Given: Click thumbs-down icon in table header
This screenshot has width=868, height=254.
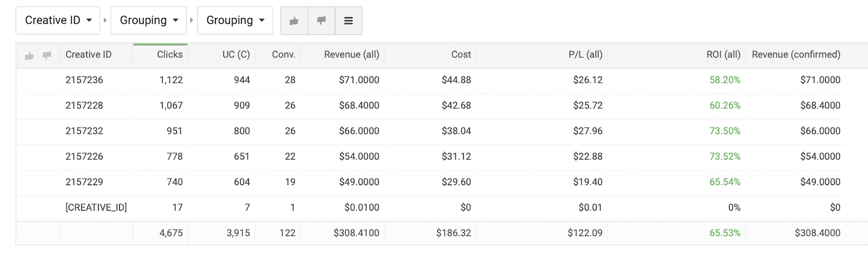Looking at the screenshot, I should pos(47,55).
